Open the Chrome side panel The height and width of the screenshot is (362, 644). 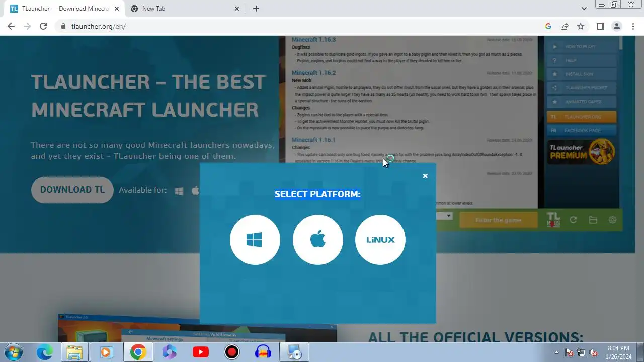tap(600, 26)
